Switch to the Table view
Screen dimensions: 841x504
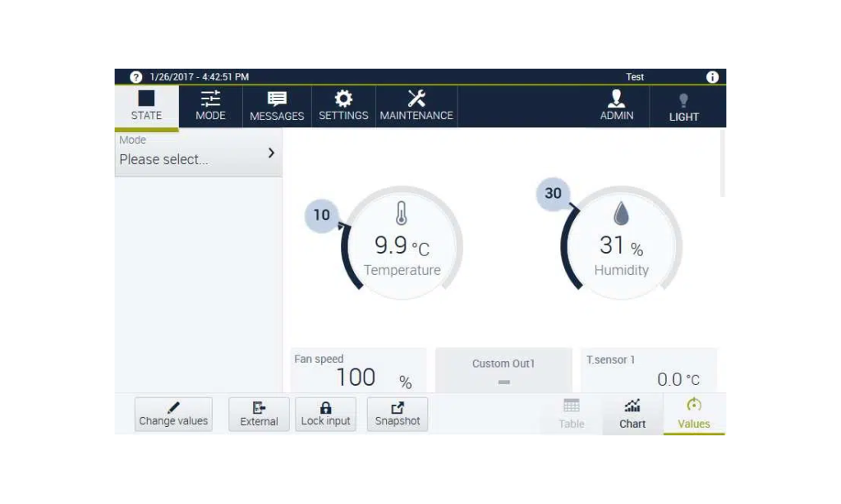click(x=572, y=414)
